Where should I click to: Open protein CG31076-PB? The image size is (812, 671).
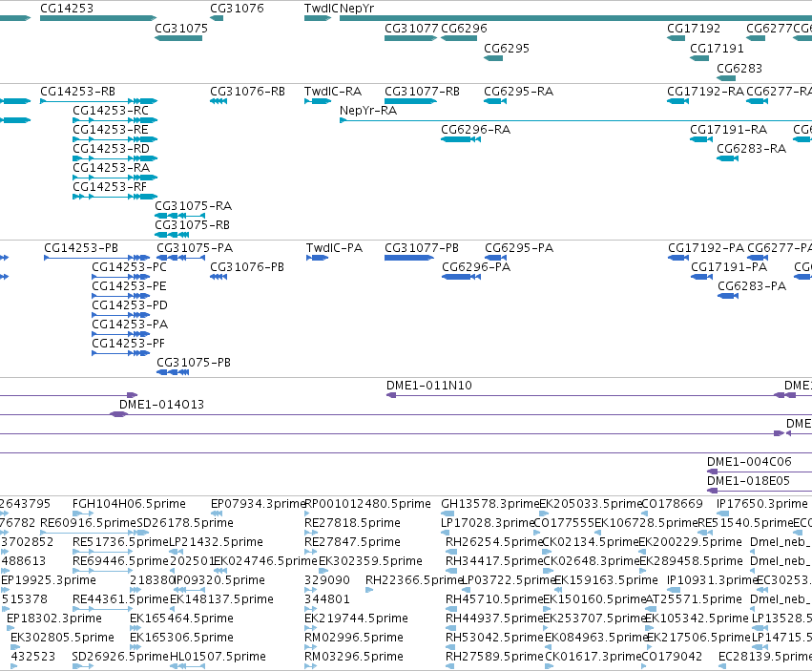pyautogui.click(x=247, y=267)
